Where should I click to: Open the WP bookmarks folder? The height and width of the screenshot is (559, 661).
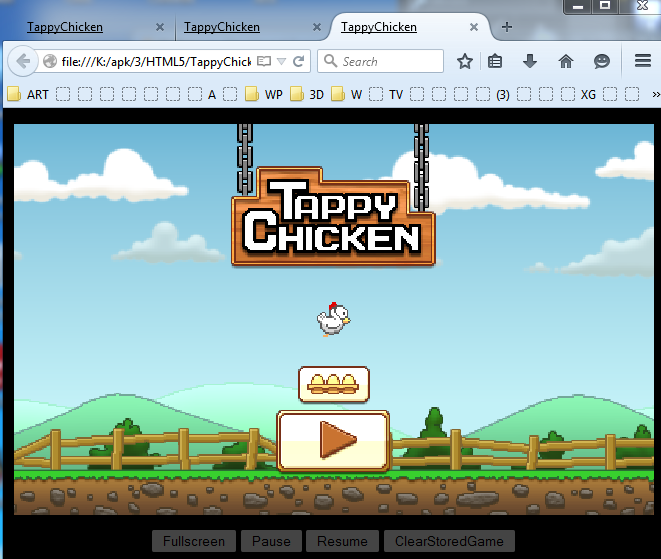pos(264,94)
